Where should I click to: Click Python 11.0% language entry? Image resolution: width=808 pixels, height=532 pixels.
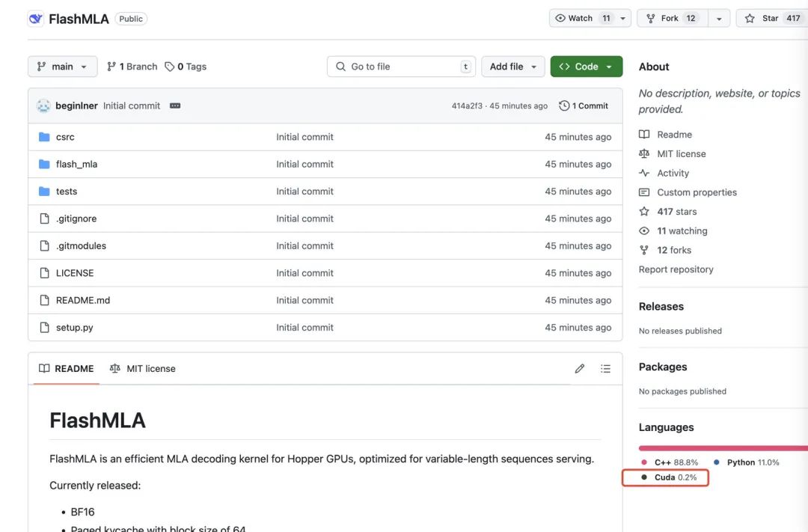coord(746,462)
